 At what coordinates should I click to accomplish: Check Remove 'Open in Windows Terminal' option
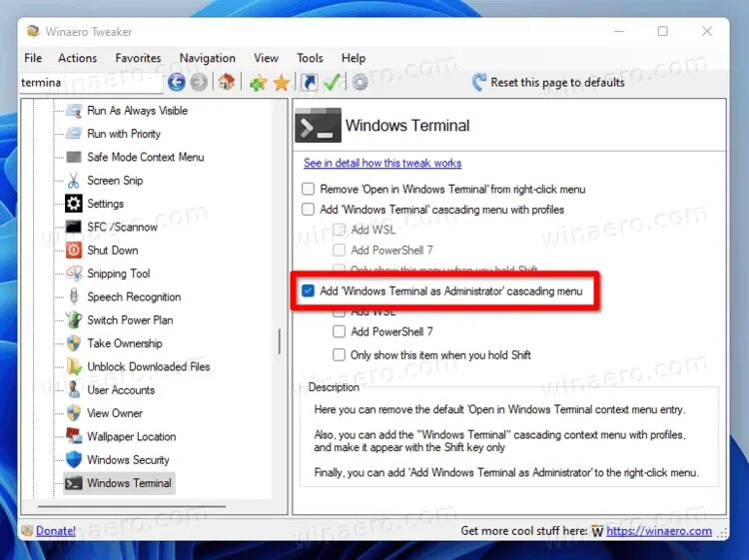(x=309, y=189)
